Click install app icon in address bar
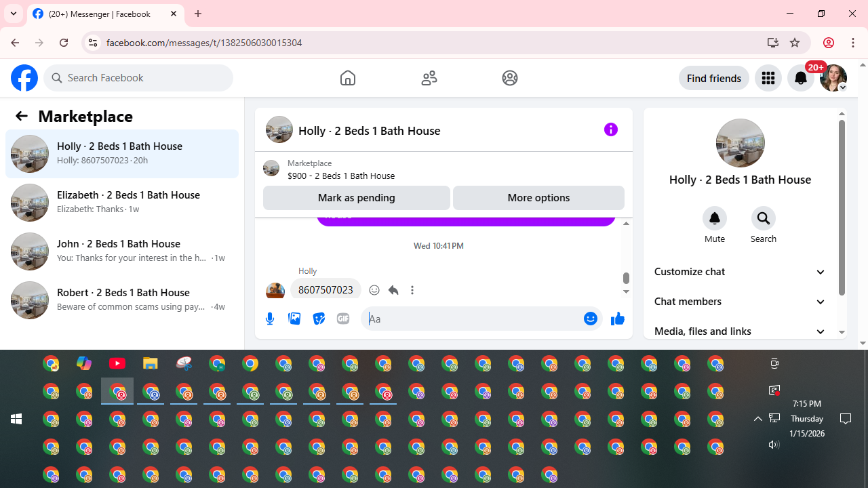 [773, 43]
